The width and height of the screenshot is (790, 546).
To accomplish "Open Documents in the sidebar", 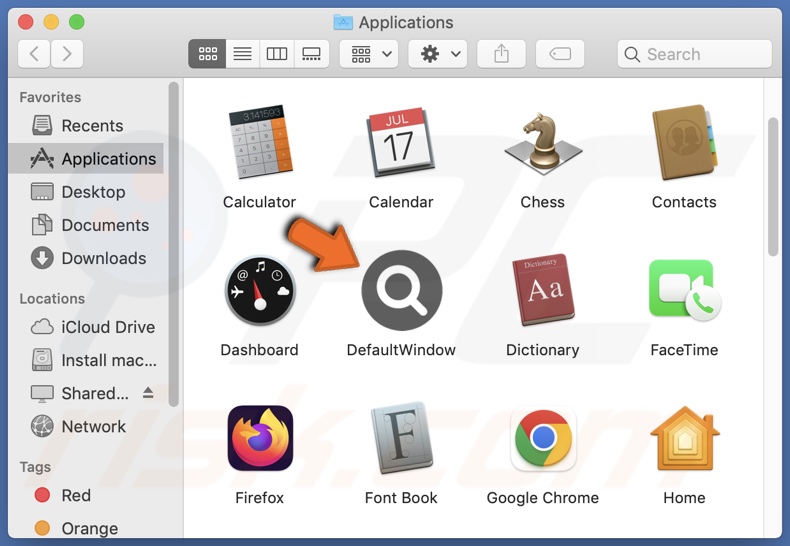I will [86, 225].
